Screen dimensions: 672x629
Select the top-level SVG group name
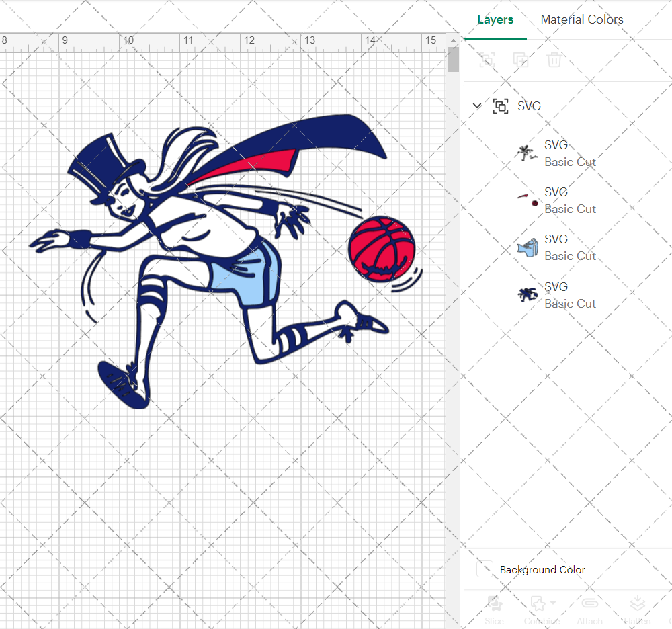[529, 106]
